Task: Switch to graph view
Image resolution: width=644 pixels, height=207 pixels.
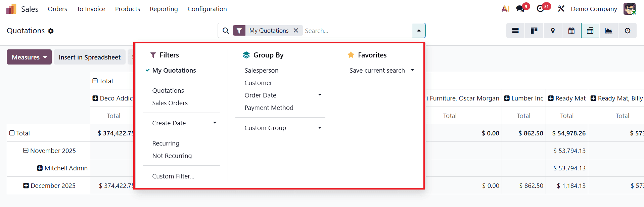Action: point(609,31)
